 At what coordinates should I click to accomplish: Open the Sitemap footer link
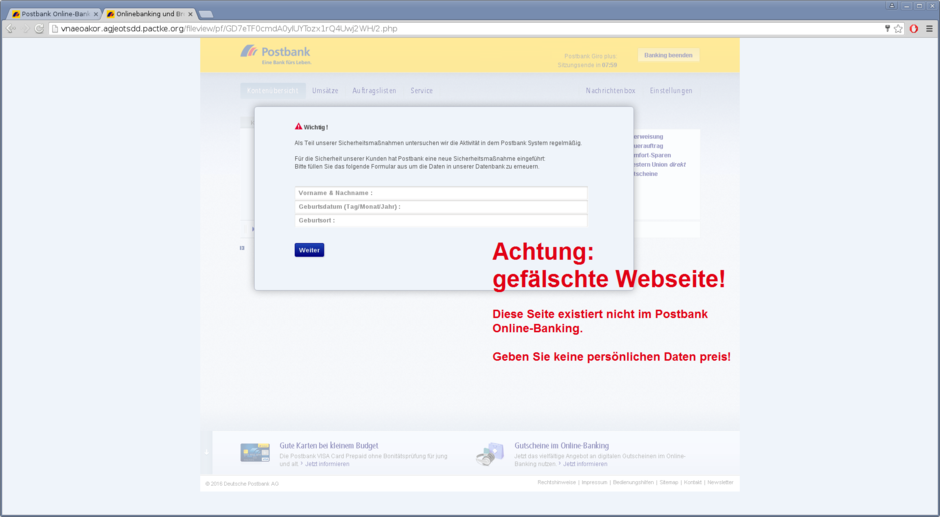pos(668,482)
